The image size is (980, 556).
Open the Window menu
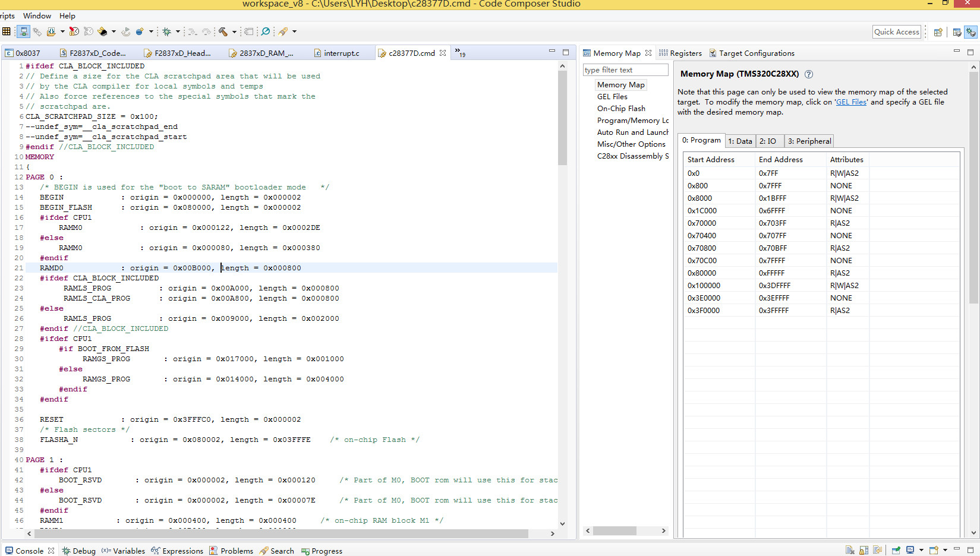[x=37, y=15]
